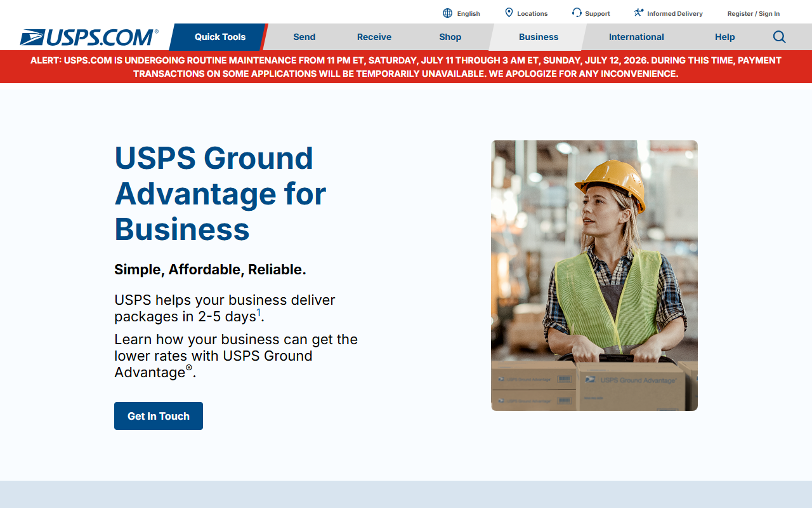Click the globe language icon
The height and width of the screenshot is (508, 812).
pos(447,13)
